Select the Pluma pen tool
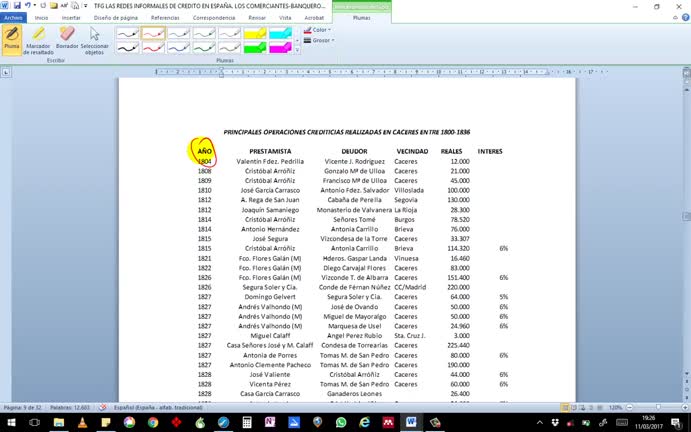This screenshot has height=432, width=691. coord(12,40)
